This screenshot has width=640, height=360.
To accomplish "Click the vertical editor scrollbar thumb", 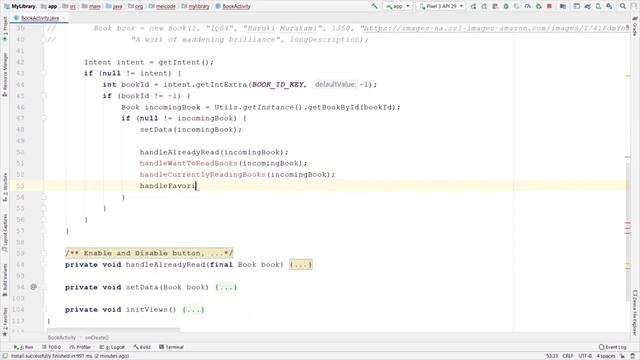I will click(628, 231).
